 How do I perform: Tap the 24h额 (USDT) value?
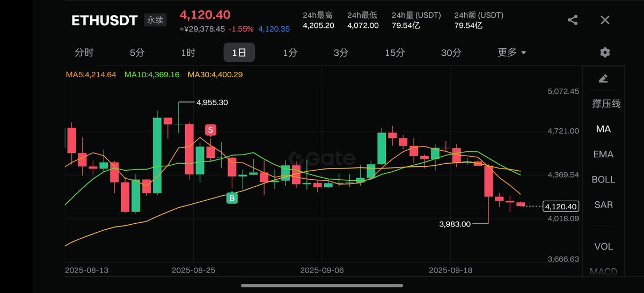coord(468,25)
